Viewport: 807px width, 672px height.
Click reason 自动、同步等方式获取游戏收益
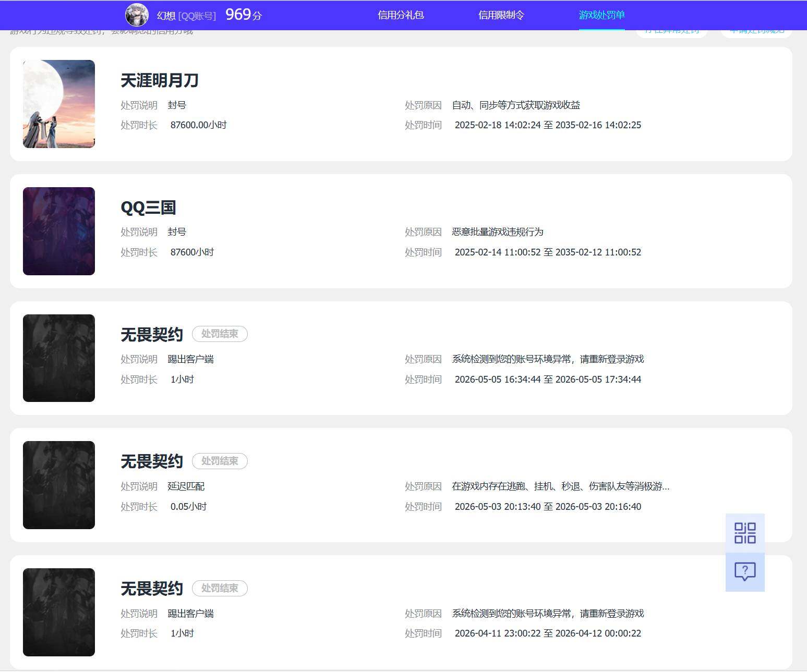click(x=516, y=105)
